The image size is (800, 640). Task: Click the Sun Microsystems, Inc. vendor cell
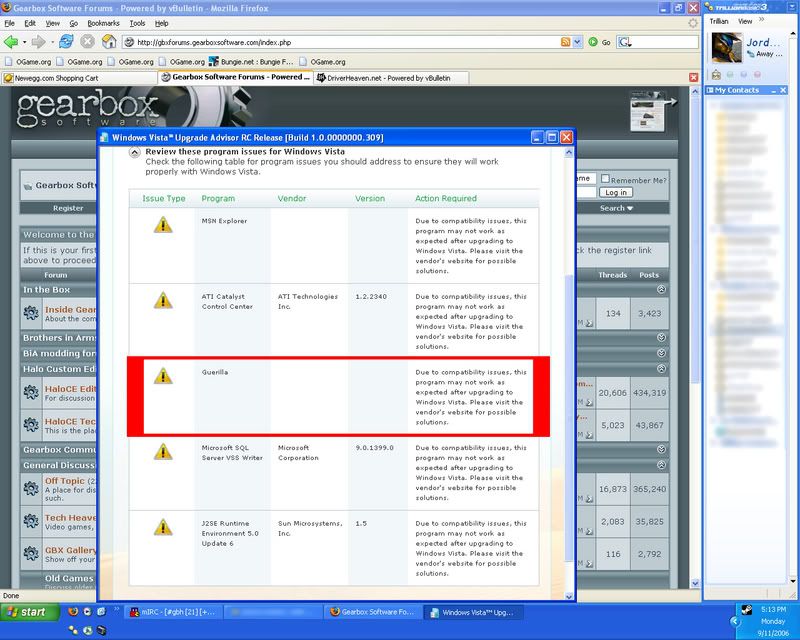[x=310, y=528]
